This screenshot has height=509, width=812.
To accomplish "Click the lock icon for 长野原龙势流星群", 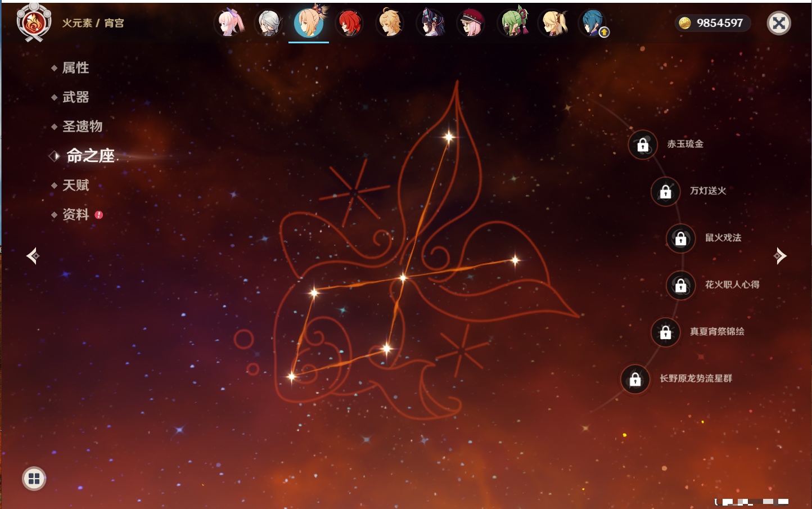I will click(x=635, y=379).
